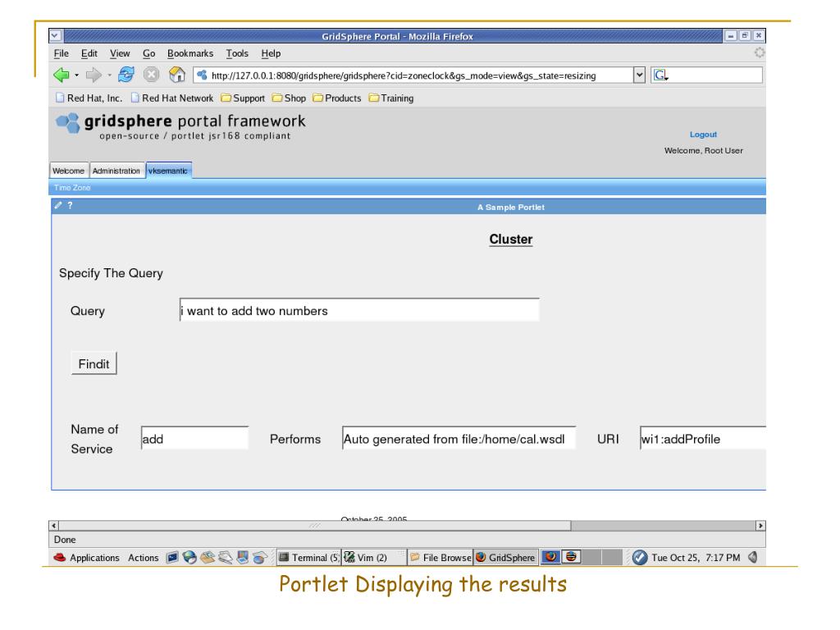Open portlet help question mark icon
840x630 pixels.
click(71, 205)
